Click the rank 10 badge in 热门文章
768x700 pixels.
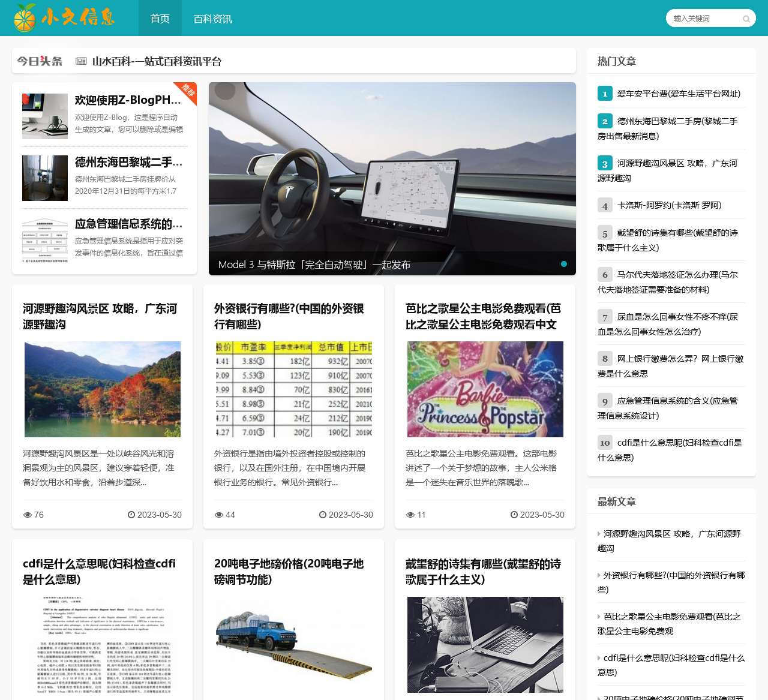(605, 443)
